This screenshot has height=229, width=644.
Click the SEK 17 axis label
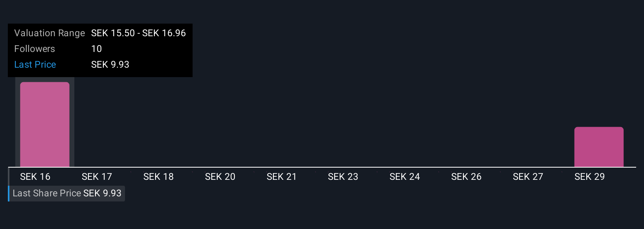[97, 177]
